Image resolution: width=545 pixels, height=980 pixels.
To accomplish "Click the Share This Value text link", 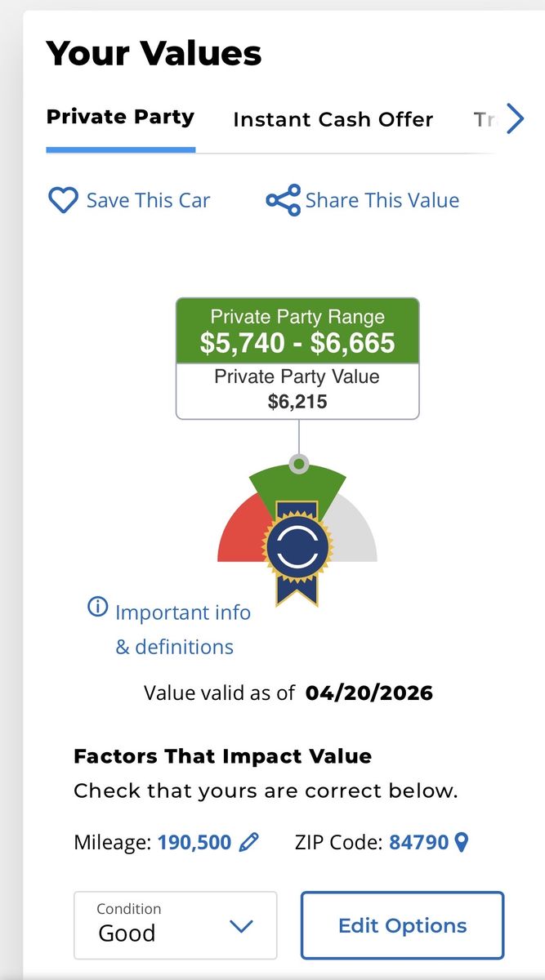I will [x=382, y=200].
